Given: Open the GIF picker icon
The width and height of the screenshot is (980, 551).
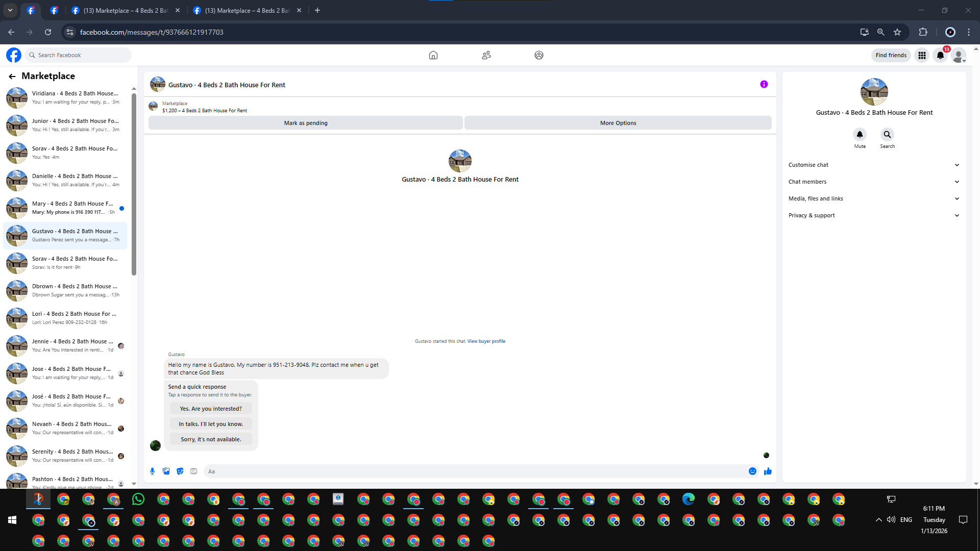Looking at the screenshot, I should pyautogui.click(x=193, y=471).
